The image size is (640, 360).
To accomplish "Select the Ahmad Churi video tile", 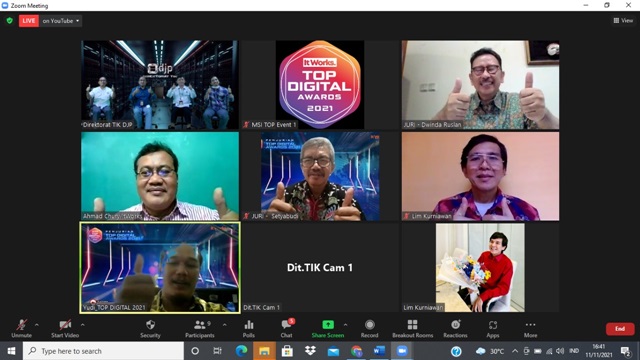I will [x=160, y=176].
